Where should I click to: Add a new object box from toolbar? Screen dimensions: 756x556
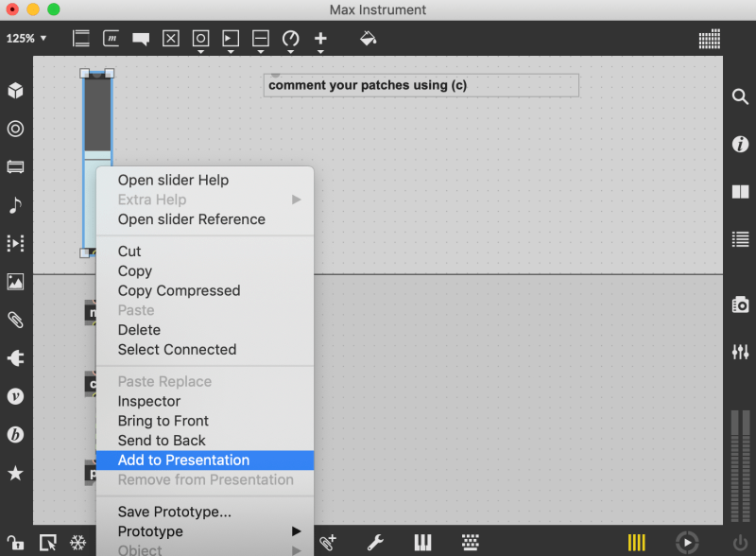pyautogui.click(x=81, y=38)
